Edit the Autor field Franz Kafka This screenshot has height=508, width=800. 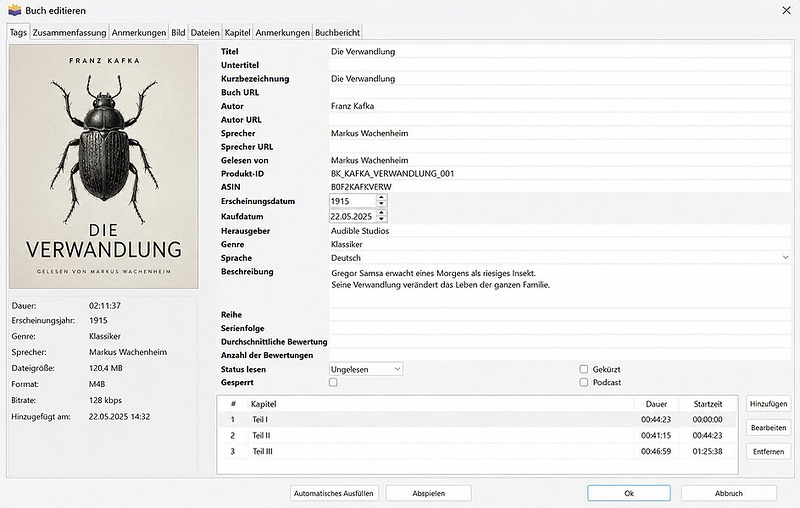(560, 106)
